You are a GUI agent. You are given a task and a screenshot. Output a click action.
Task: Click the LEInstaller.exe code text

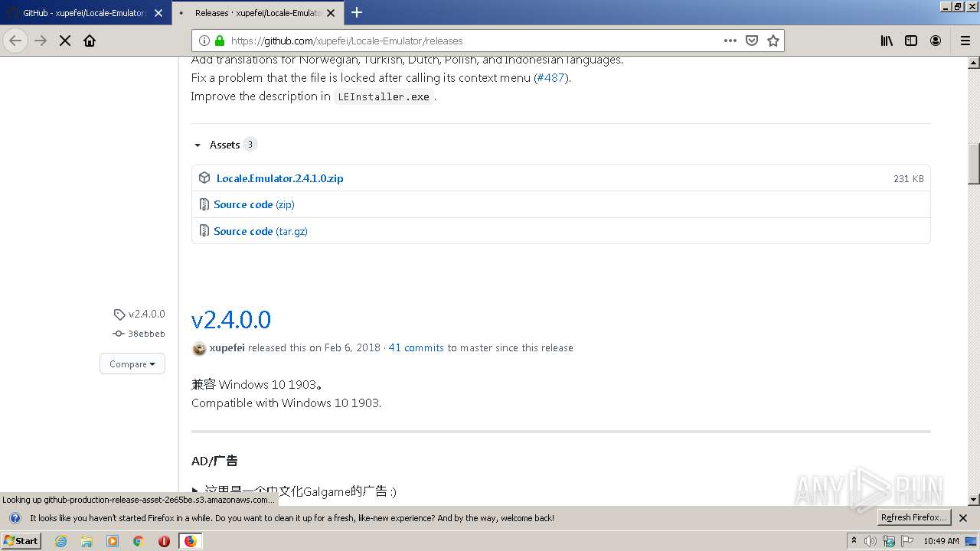(x=384, y=96)
